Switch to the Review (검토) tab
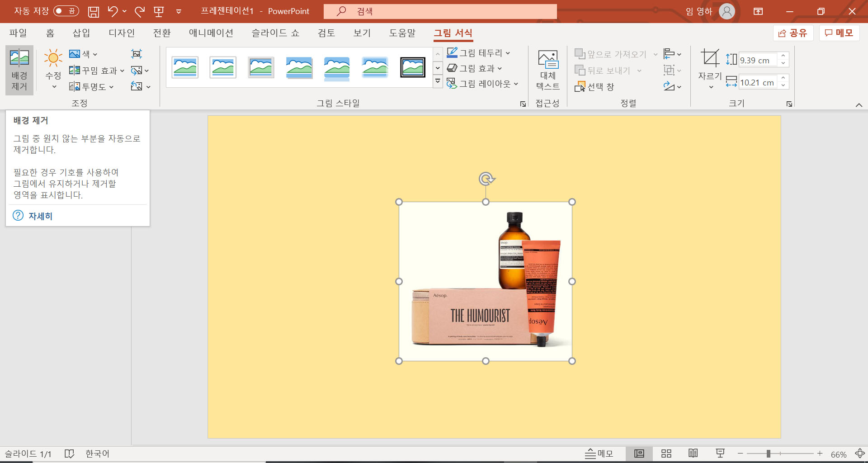 326,33
